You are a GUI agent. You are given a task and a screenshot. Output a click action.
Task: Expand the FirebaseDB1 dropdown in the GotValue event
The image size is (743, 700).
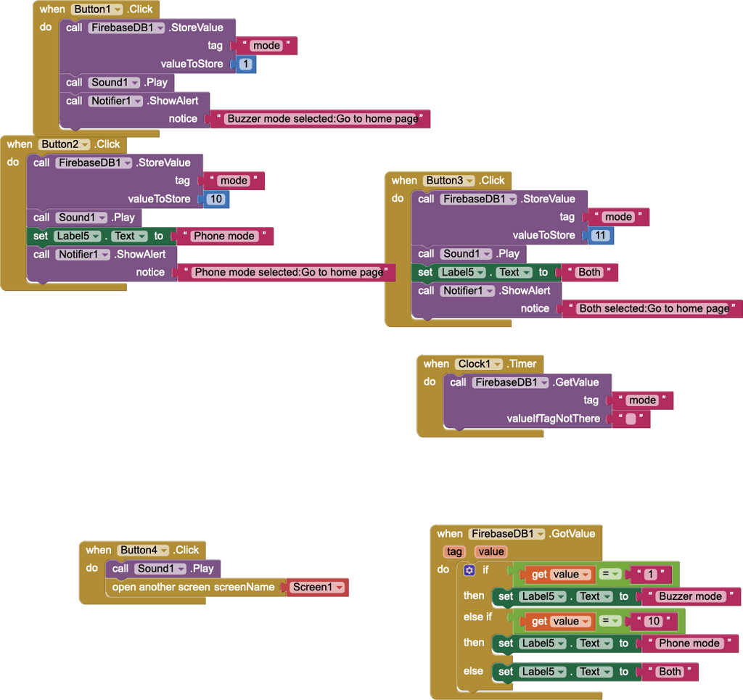539,534
